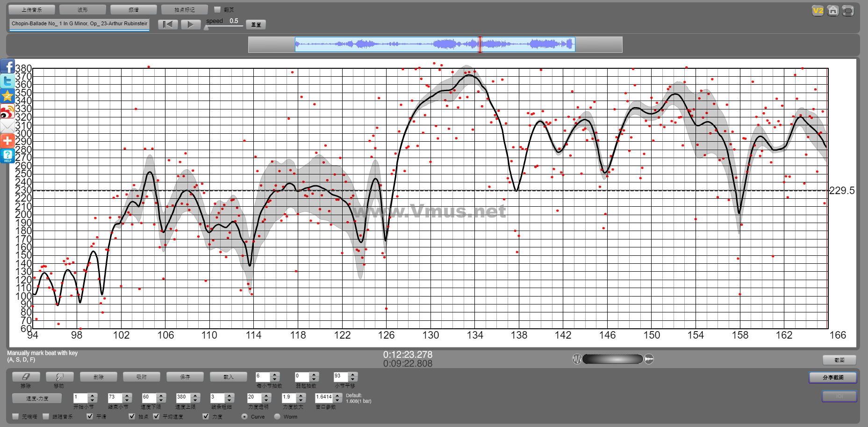Image resolution: width=868 pixels, height=427 pixels.
Task: Click the speed slider track
Action: click(x=224, y=26)
